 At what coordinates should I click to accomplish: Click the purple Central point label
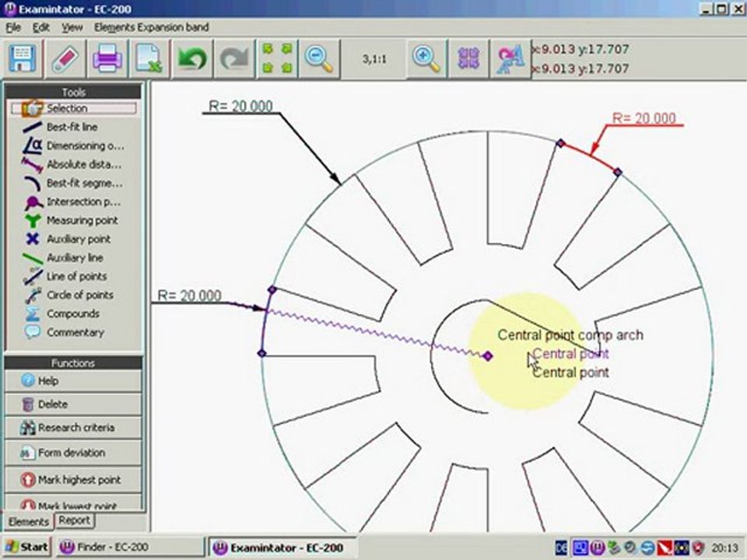click(x=570, y=354)
